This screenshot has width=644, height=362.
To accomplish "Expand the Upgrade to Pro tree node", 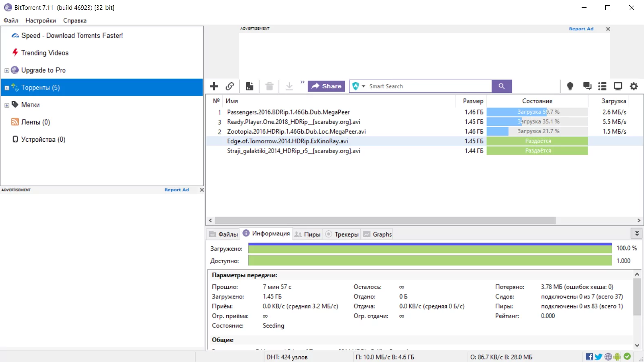I will point(7,70).
